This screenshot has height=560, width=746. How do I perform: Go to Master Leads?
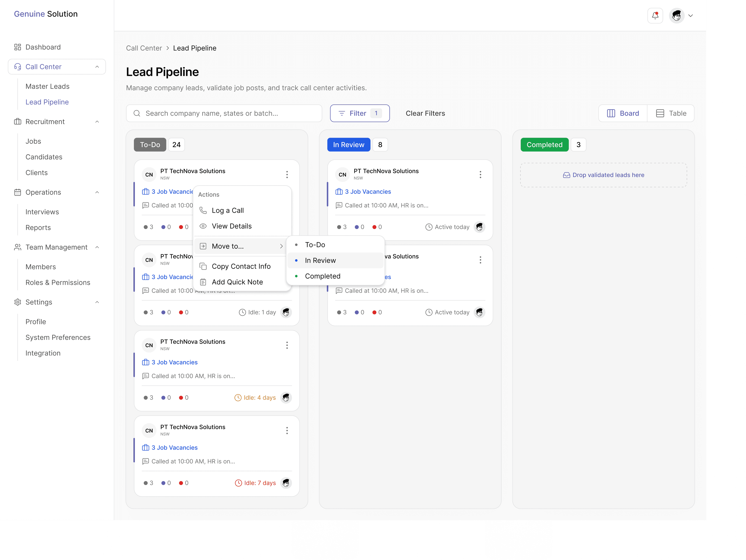(48, 87)
